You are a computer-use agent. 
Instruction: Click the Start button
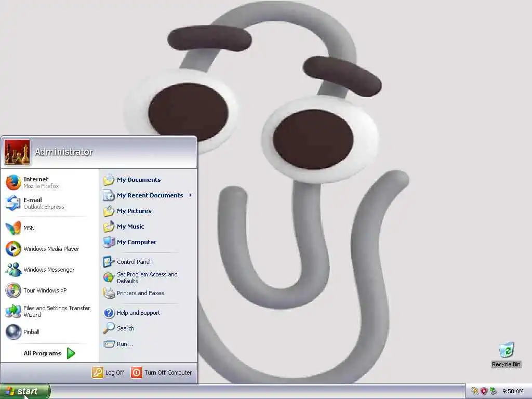25,392
